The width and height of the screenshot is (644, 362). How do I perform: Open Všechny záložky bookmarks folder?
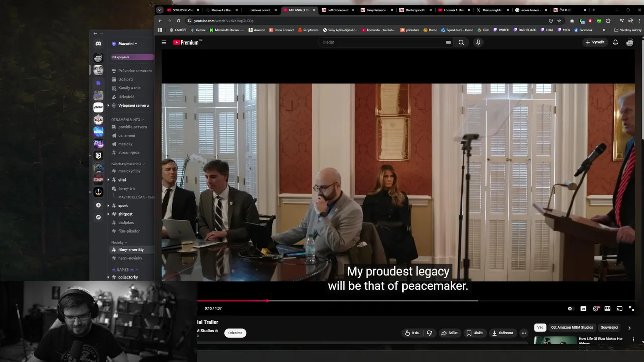pyautogui.click(x=628, y=30)
